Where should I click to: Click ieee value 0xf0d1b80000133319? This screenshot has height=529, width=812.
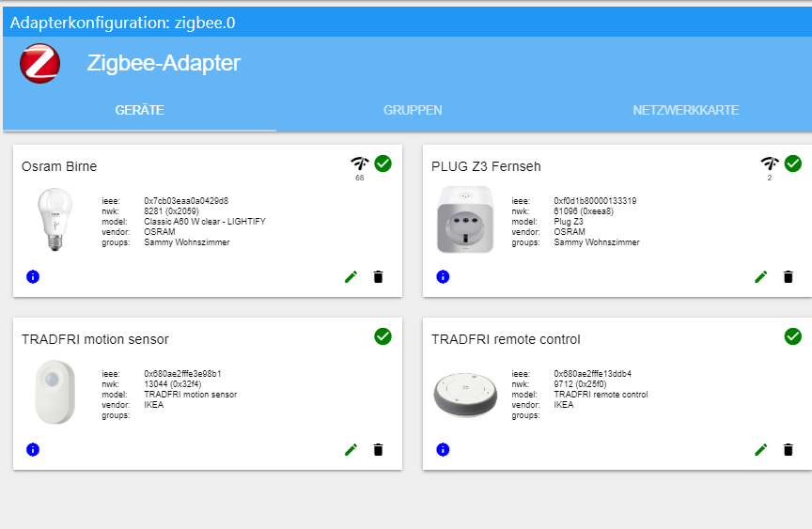click(x=595, y=201)
